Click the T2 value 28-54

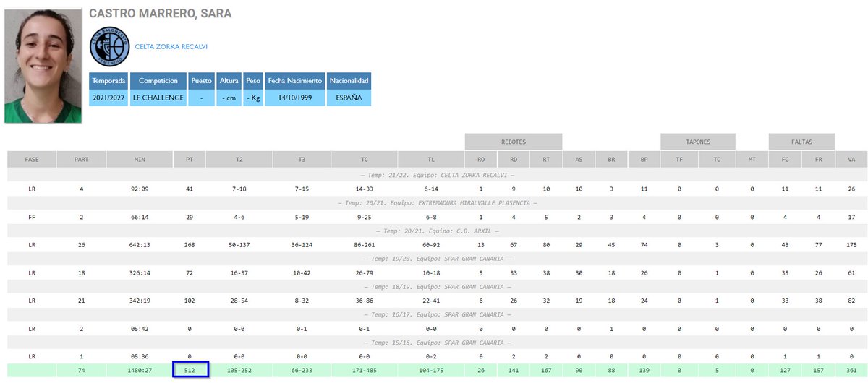[239, 301]
